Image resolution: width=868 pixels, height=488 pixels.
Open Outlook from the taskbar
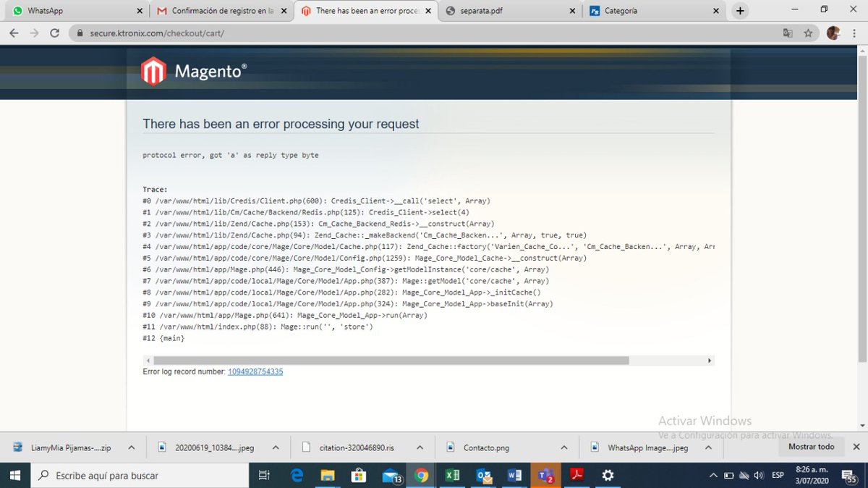tap(484, 475)
